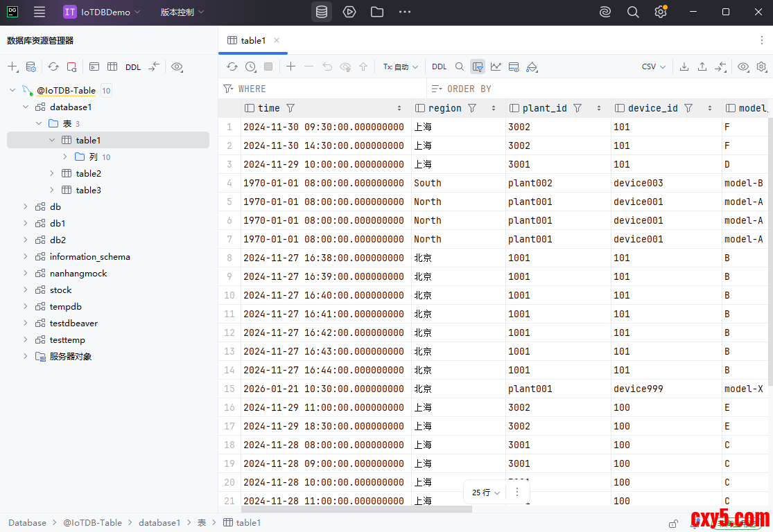Open the main hamburger menu
This screenshot has width=773, height=532.
[x=40, y=12]
